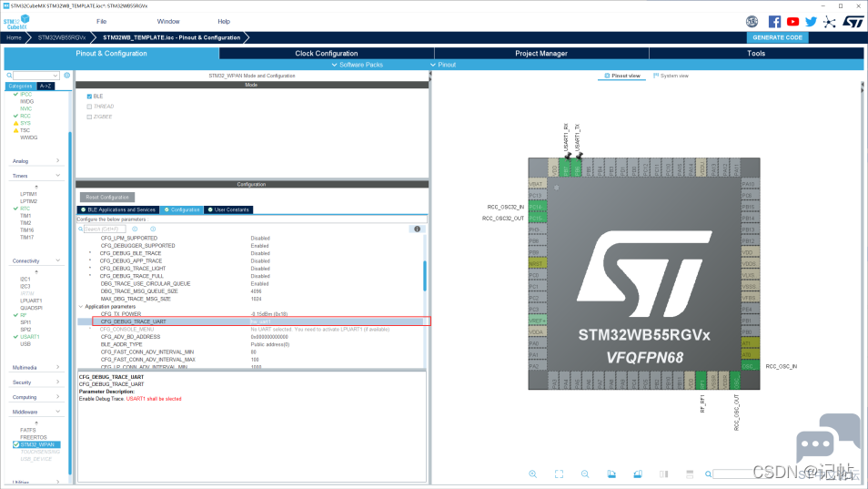Click the zoom in magnifier below chip

[x=532, y=474]
